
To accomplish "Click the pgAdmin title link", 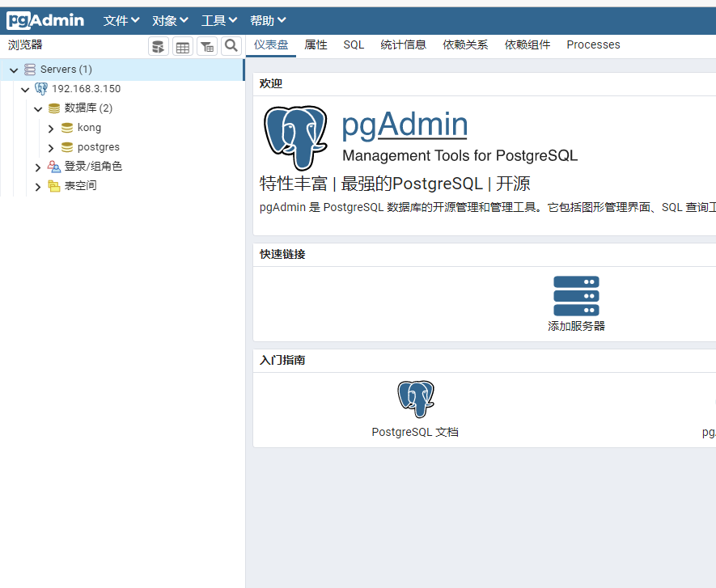I will (405, 125).
